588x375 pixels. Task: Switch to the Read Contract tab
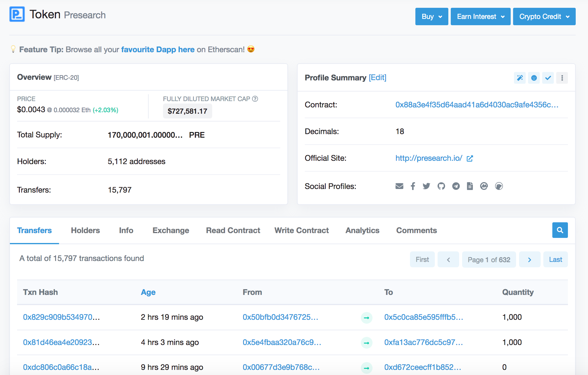pos(233,230)
